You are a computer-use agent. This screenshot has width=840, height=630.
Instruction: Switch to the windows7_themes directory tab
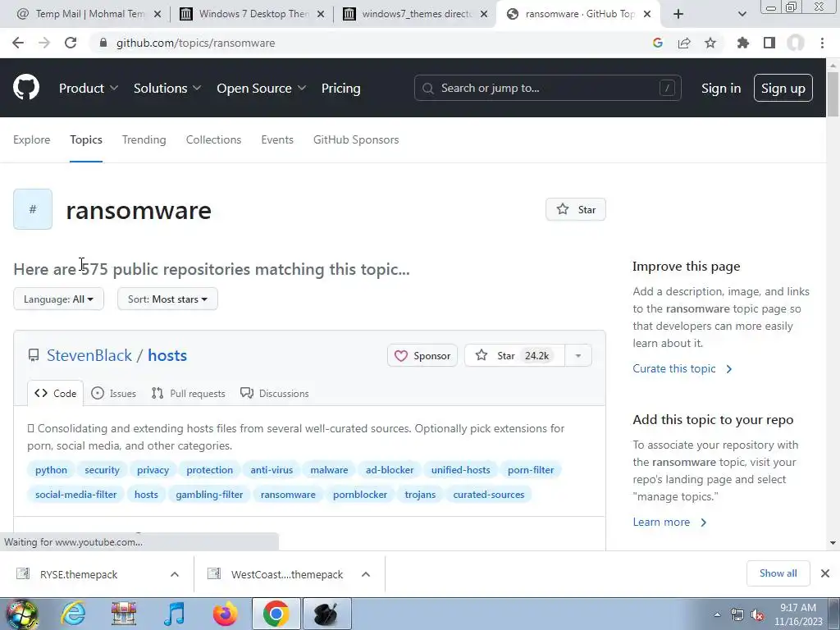415,14
